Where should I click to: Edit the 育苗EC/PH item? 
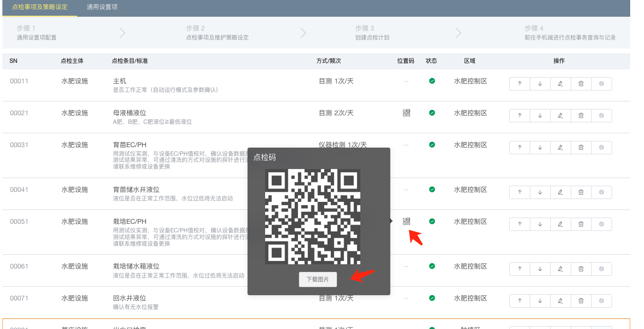click(x=561, y=148)
